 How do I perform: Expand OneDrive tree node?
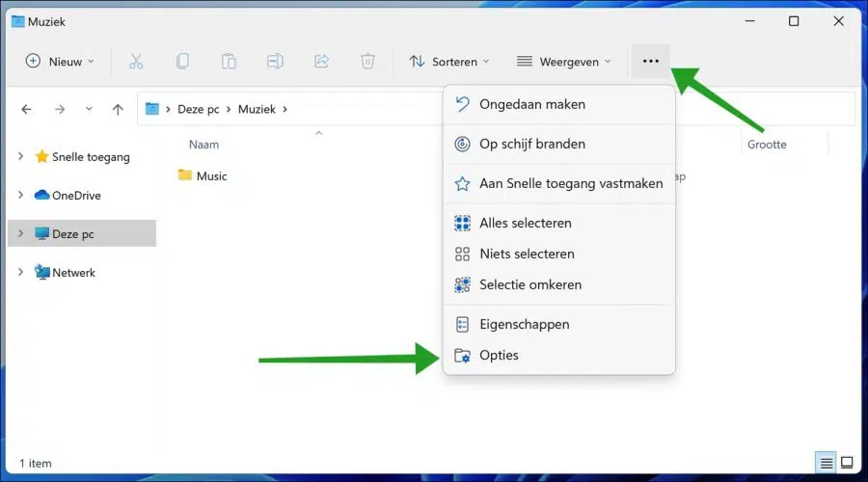pyautogui.click(x=21, y=195)
